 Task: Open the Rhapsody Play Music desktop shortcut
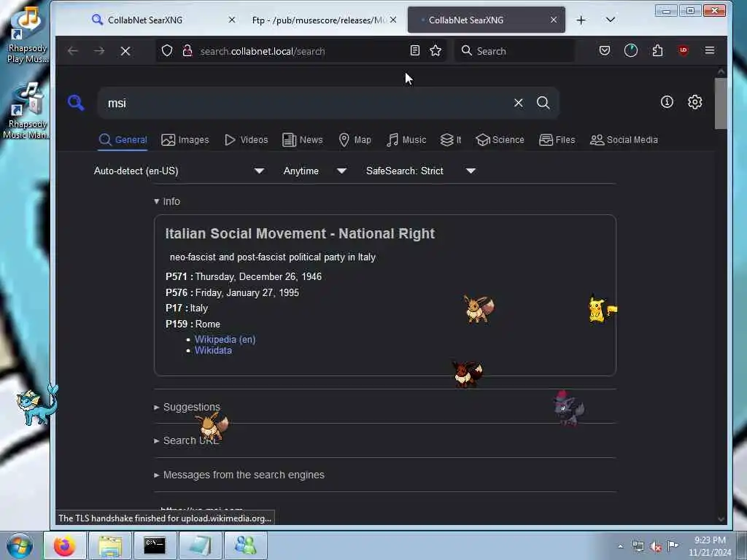27,36
